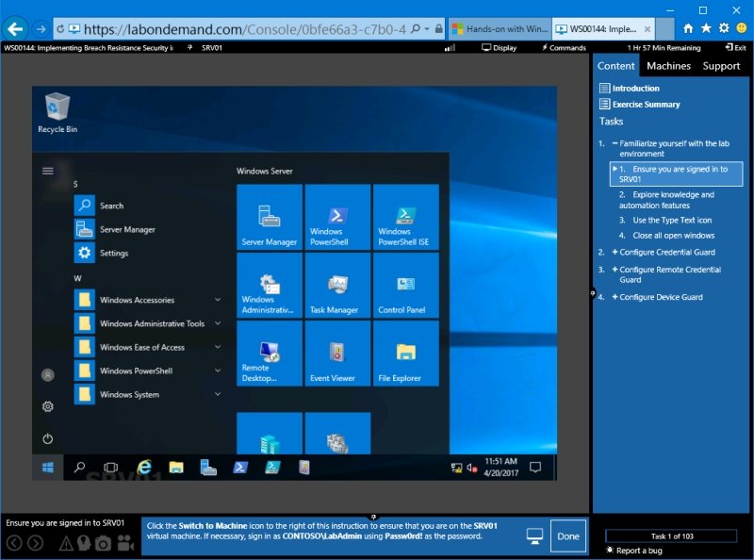The width and height of the screenshot is (754, 560).
Task: Open the File Explorer tile
Action: pyautogui.click(x=406, y=354)
